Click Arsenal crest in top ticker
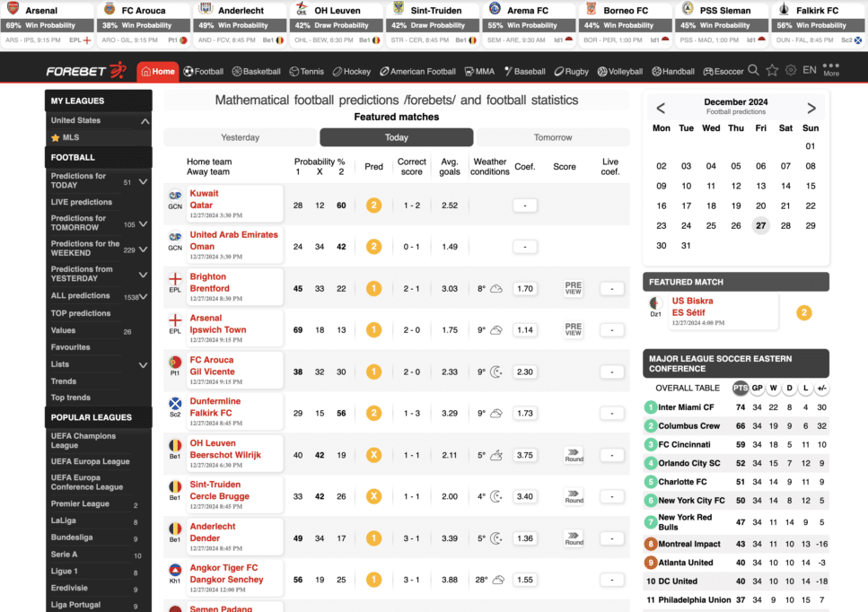868x612 pixels. pos(13,9)
